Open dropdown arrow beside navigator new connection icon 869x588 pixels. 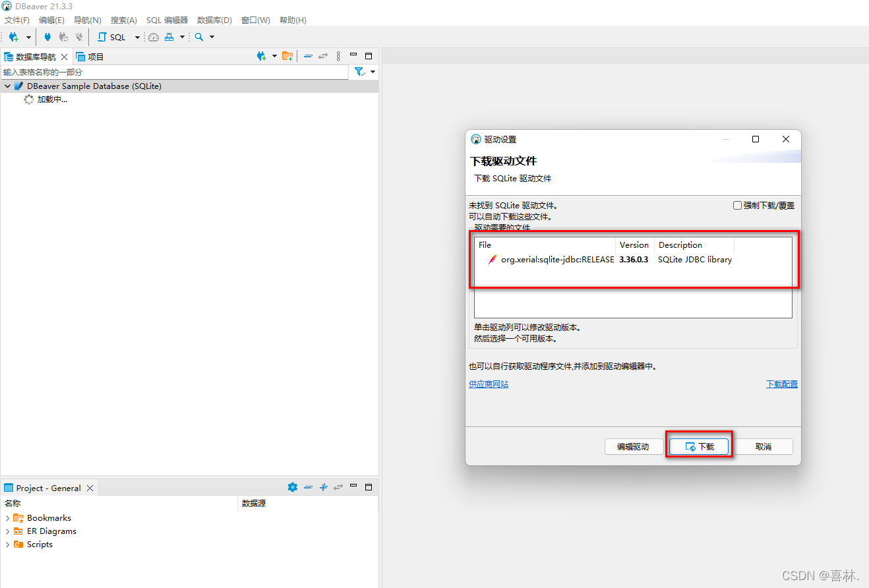[x=275, y=57]
